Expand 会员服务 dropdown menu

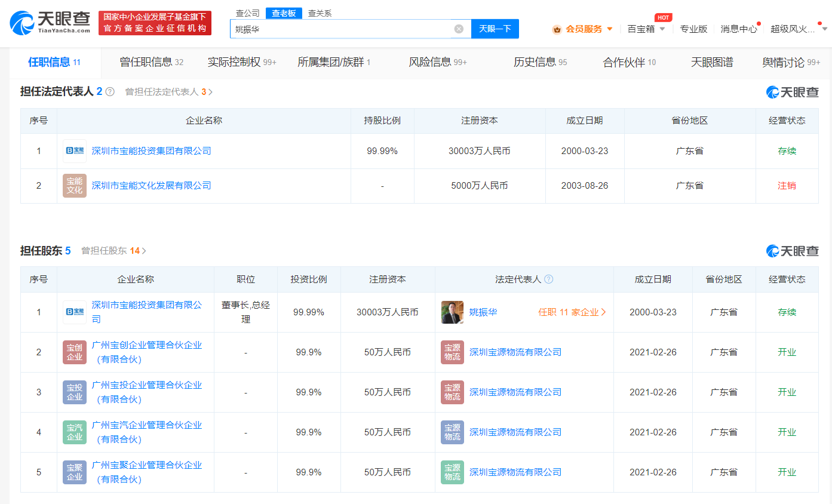[609, 29]
